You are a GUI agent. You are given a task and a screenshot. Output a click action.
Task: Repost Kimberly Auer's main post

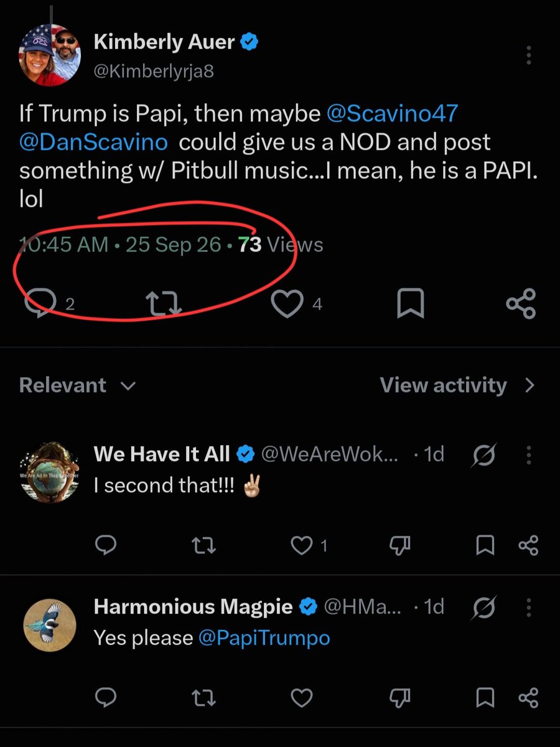162,304
